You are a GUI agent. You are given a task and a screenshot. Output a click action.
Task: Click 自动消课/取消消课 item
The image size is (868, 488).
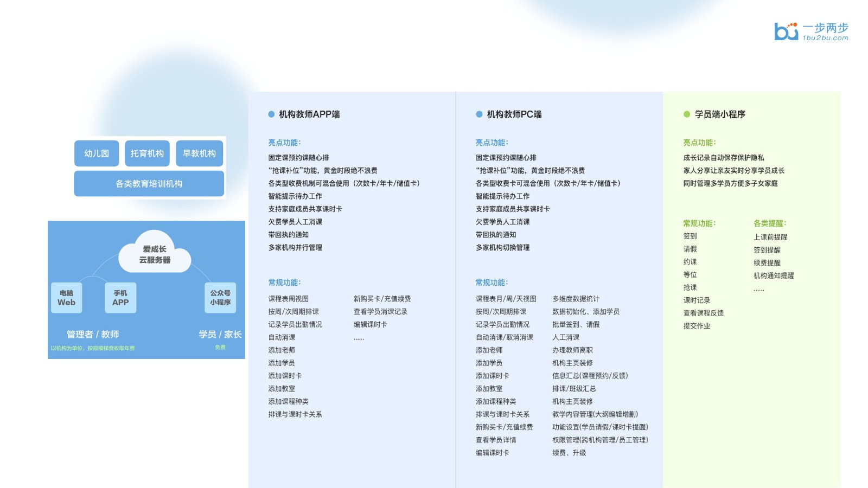[x=505, y=337]
